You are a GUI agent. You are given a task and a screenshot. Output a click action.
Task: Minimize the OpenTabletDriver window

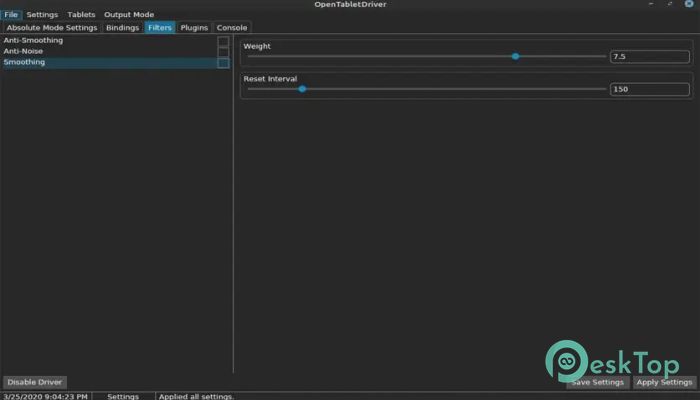(x=651, y=4)
